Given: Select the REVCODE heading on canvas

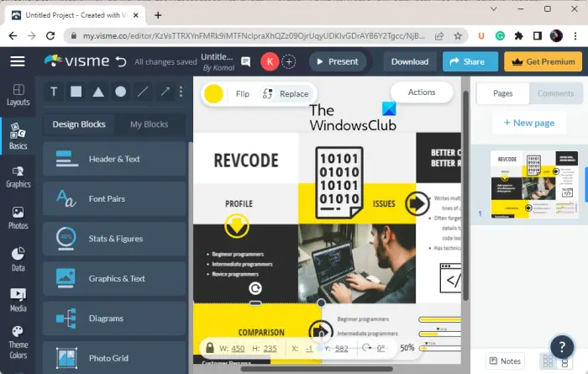Looking at the screenshot, I should pyautogui.click(x=246, y=161).
